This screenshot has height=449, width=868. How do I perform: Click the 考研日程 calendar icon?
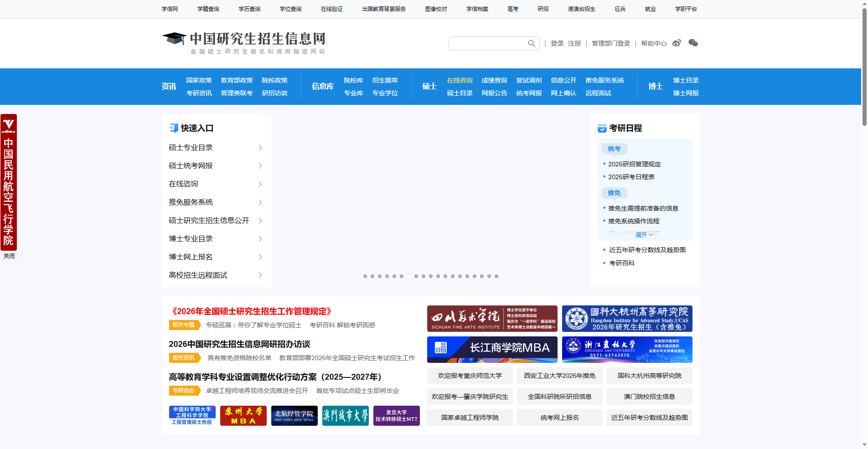pyautogui.click(x=602, y=128)
